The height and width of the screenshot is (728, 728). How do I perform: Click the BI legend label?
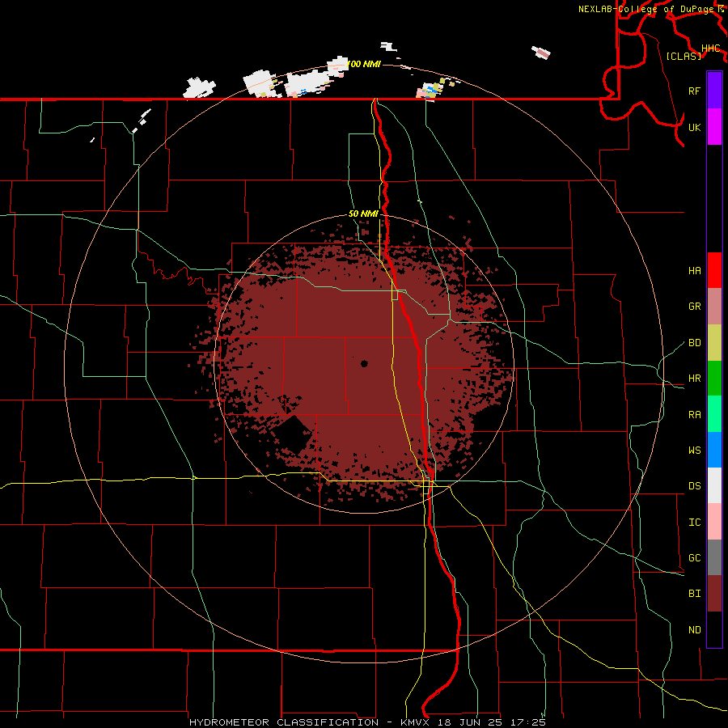tap(694, 594)
